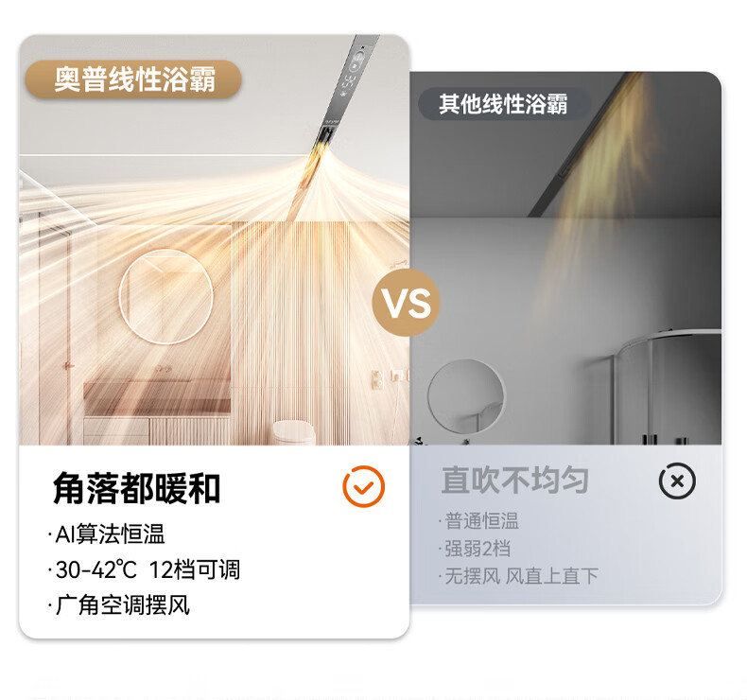Click the orange checkmark circle icon

(363, 486)
